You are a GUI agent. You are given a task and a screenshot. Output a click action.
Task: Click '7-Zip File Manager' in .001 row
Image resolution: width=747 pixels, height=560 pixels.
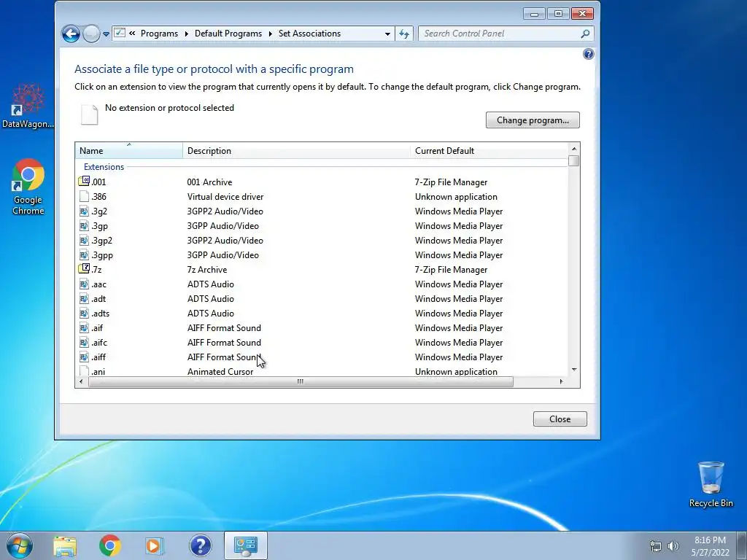coord(451,182)
